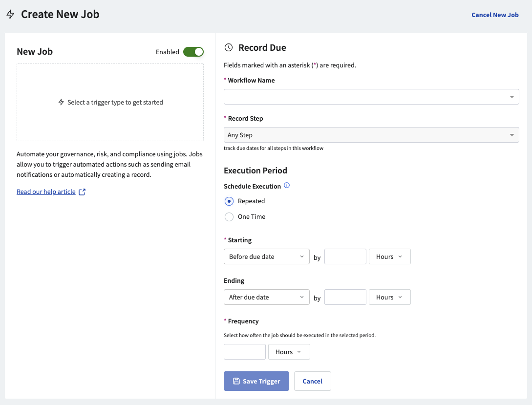This screenshot has width=532, height=405.
Task: Change the Frequency Hours unit dropdown
Action: [x=289, y=352]
